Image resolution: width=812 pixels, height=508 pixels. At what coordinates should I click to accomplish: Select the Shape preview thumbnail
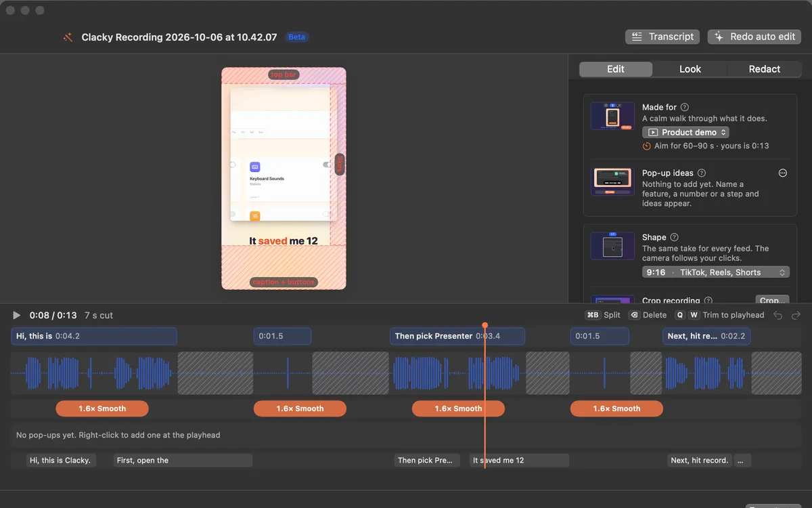coord(612,246)
